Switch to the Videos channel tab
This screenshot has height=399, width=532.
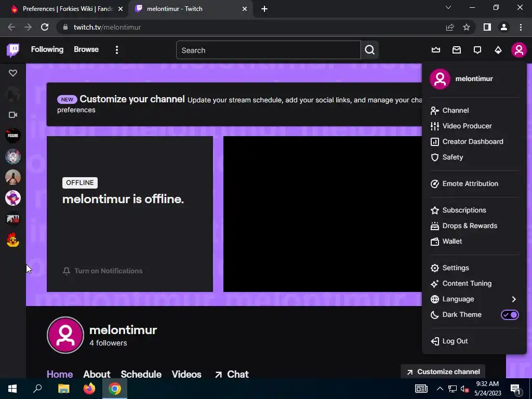pos(187,374)
